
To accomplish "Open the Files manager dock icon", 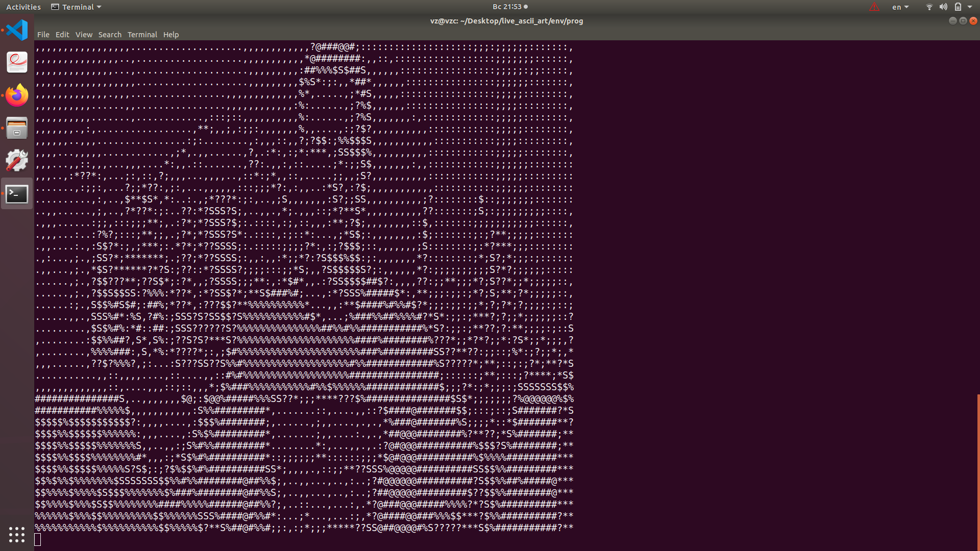I will click(x=17, y=128).
